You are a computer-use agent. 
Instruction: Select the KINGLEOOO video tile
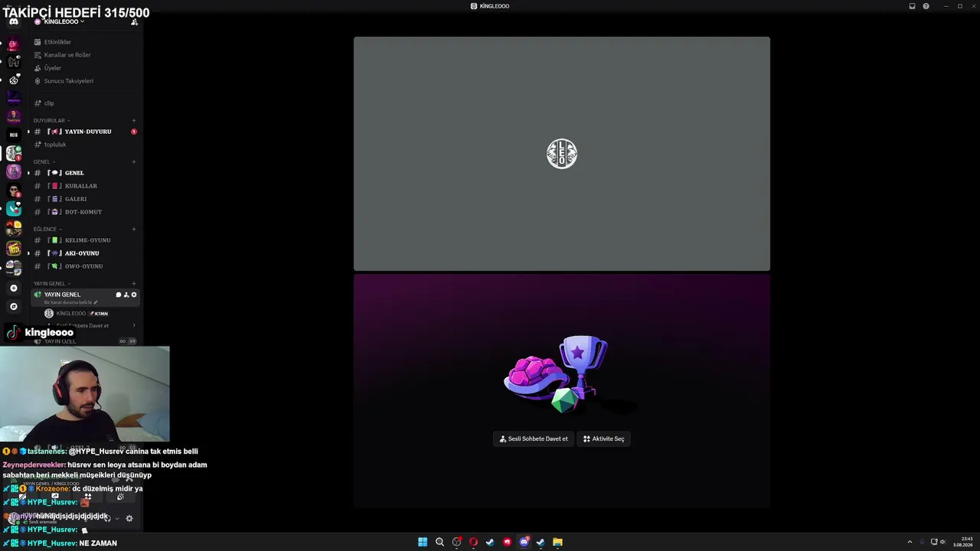pos(562,154)
